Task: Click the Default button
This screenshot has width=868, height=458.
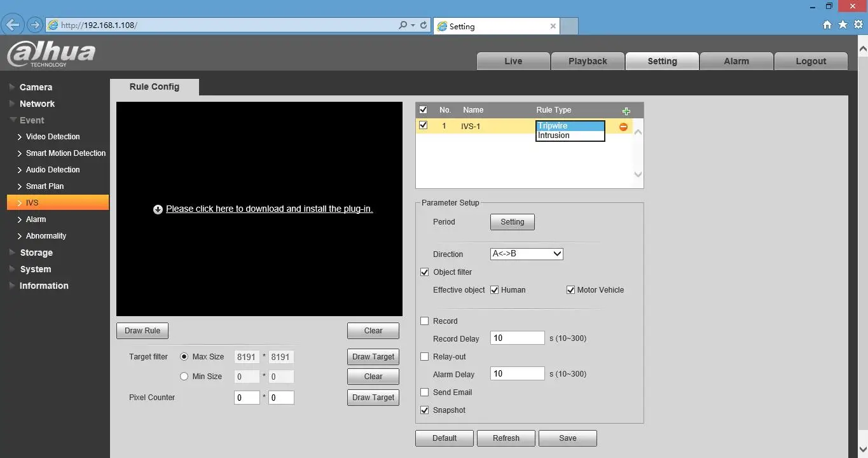Action: tap(444, 438)
